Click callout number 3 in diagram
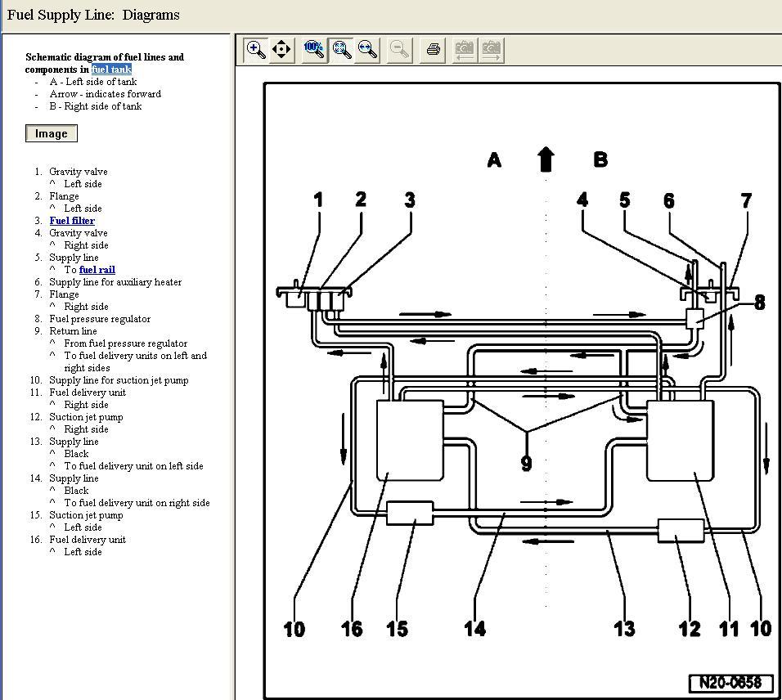 [410, 200]
